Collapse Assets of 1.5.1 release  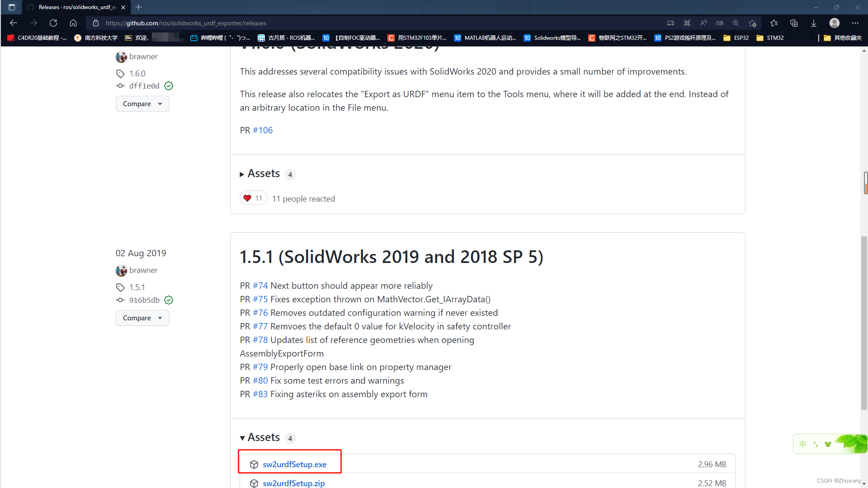(x=264, y=437)
